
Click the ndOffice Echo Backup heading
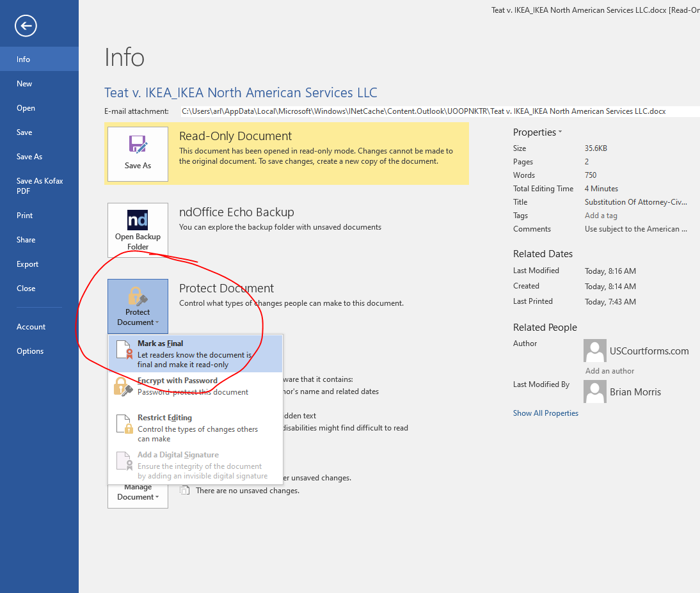point(237,212)
